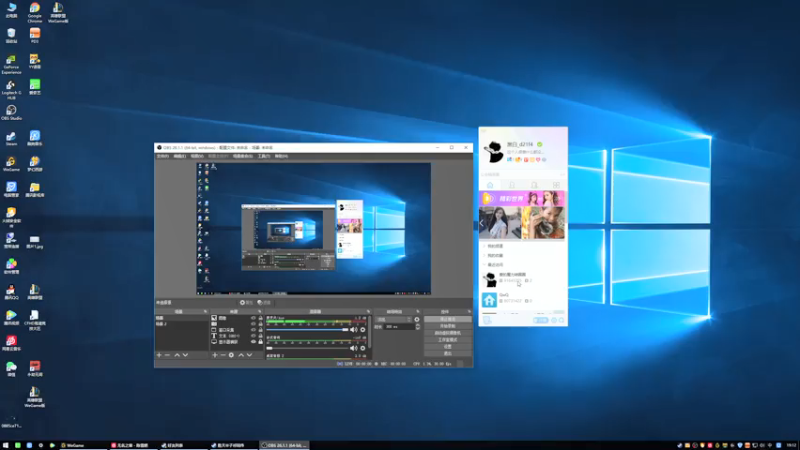The width and height of the screenshot is (800, 450).
Task: Remove the selected scene in OBS
Action: (167, 355)
